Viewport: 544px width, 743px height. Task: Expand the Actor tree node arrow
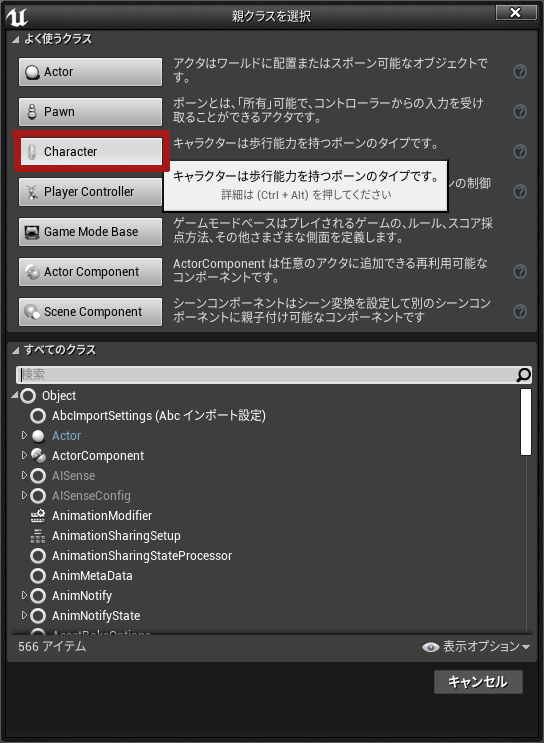(24, 435)
